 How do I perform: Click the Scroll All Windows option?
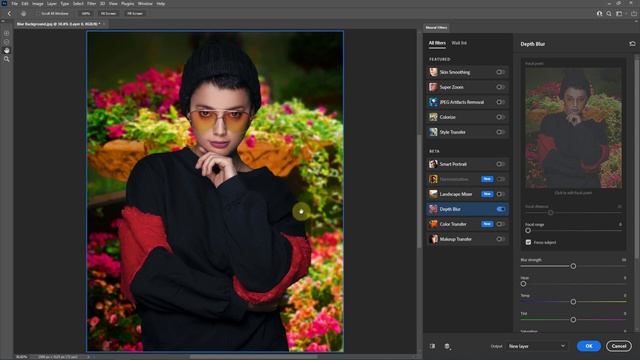(x=55, y=13)
